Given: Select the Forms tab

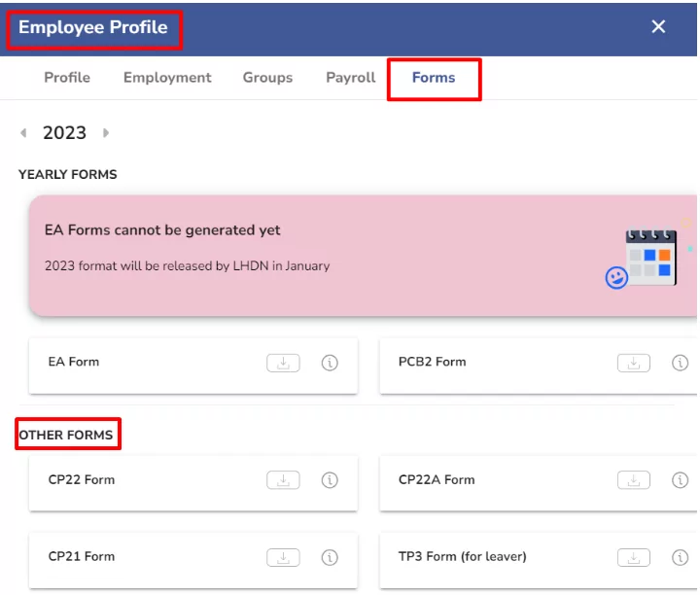Looking at the screenshot, I should [x=434, y=78].
